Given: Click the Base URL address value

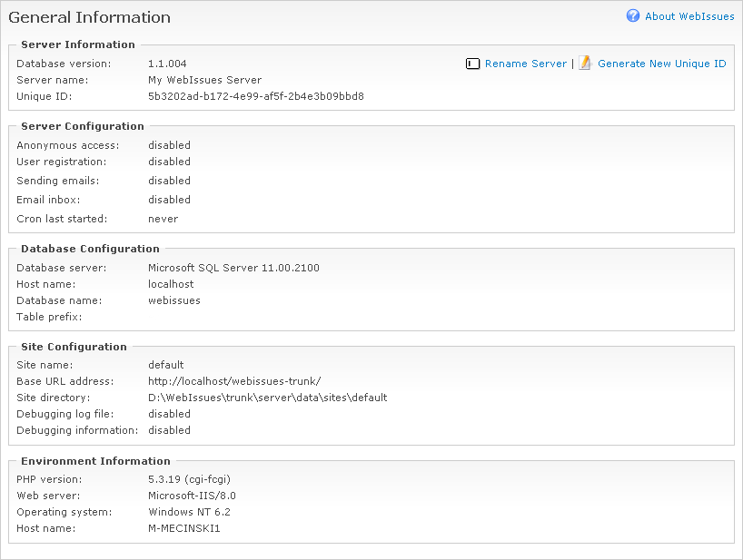Looking at the screenshot, I should tap(234, 381).
